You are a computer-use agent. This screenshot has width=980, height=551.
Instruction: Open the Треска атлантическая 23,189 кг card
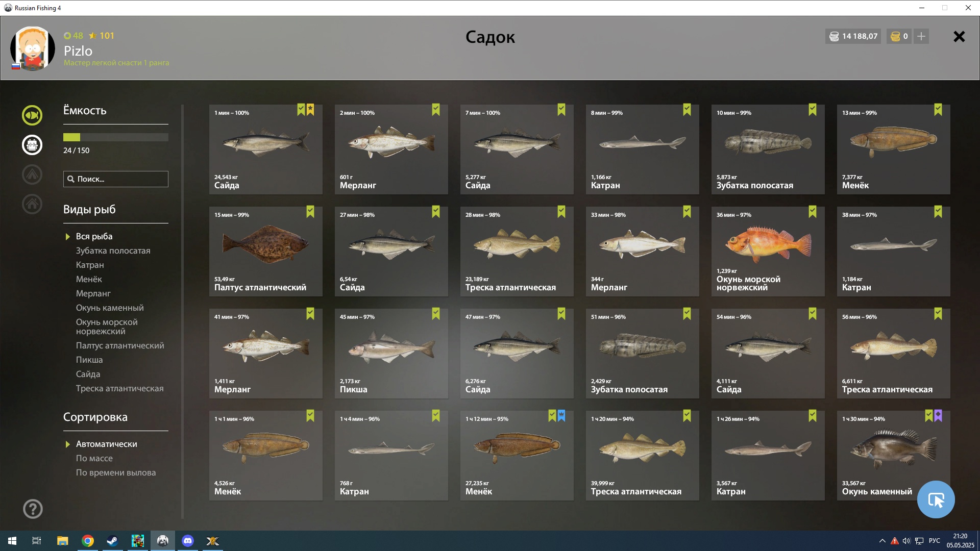click(x=517, y=252)
